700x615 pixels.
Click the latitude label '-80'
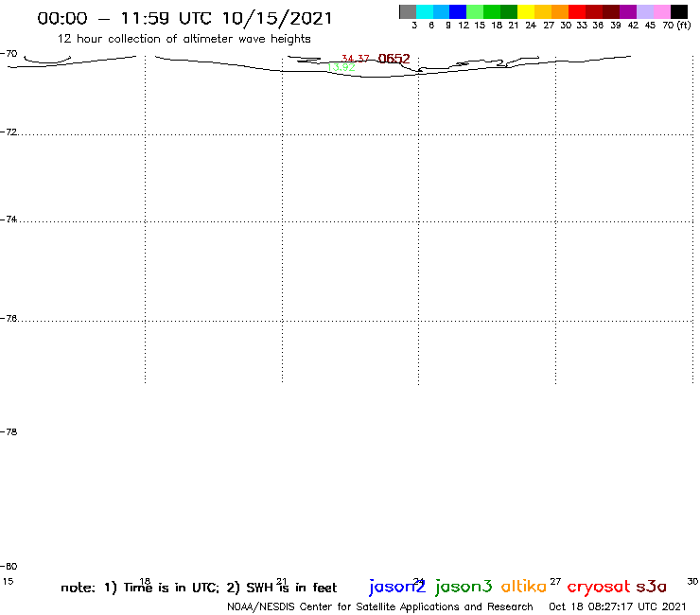click(9, 567)
